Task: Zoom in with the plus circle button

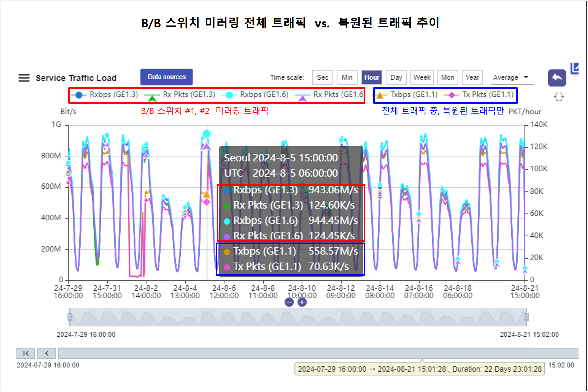Action: click(x=302, y=302)
